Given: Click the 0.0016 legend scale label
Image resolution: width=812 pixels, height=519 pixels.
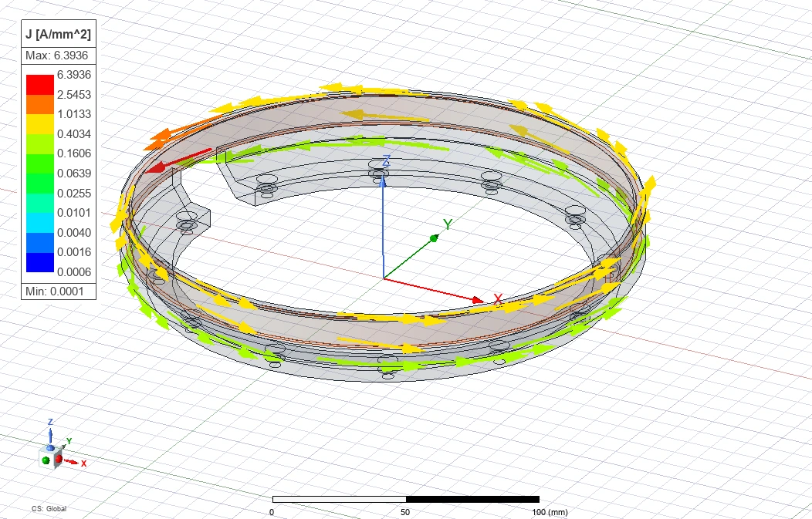Looking at the screenshot, I should coord(74,252).
